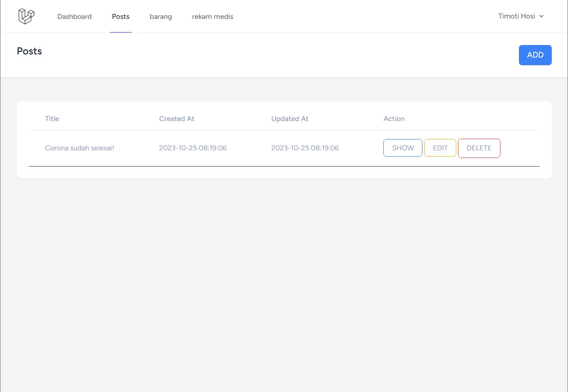Click the Updated At column header
The width and height of the screenshot is (568, 392).
(x=290, y=118)
